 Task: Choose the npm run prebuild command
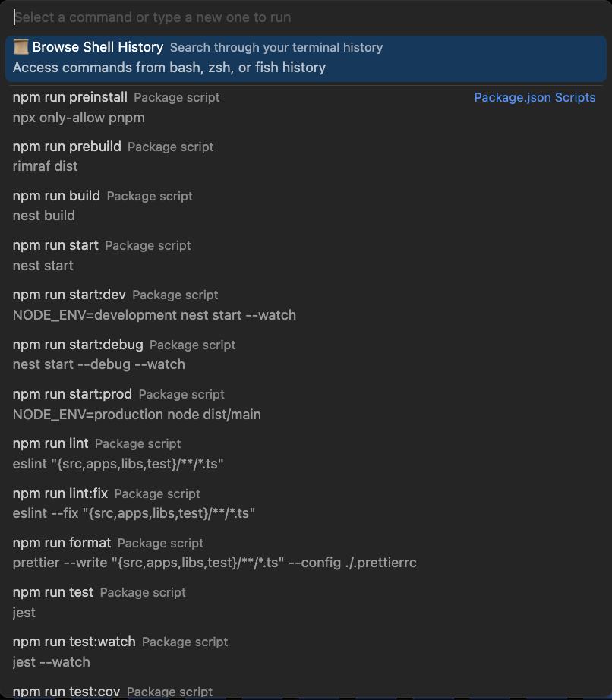(x=67, y=147)
